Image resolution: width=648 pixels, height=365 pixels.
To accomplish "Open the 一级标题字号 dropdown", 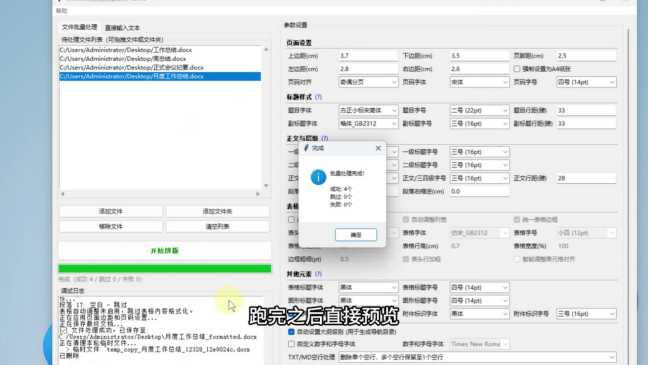I will (x=479, y=152).
